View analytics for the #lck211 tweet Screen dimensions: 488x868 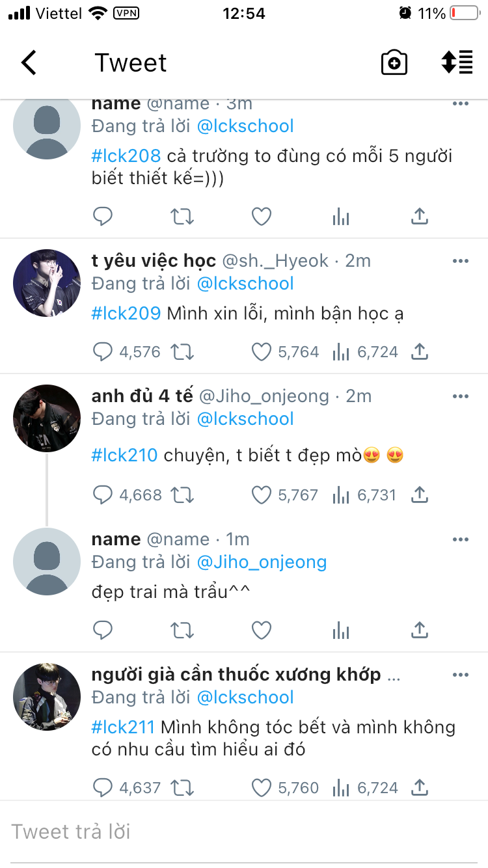click(341, 788)
